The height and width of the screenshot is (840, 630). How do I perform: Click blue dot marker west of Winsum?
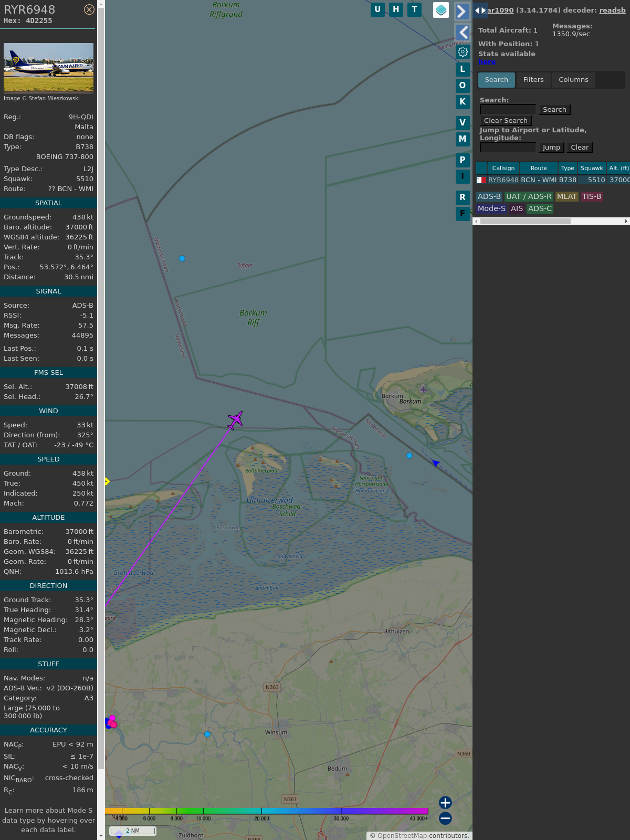tap(207, 734)
